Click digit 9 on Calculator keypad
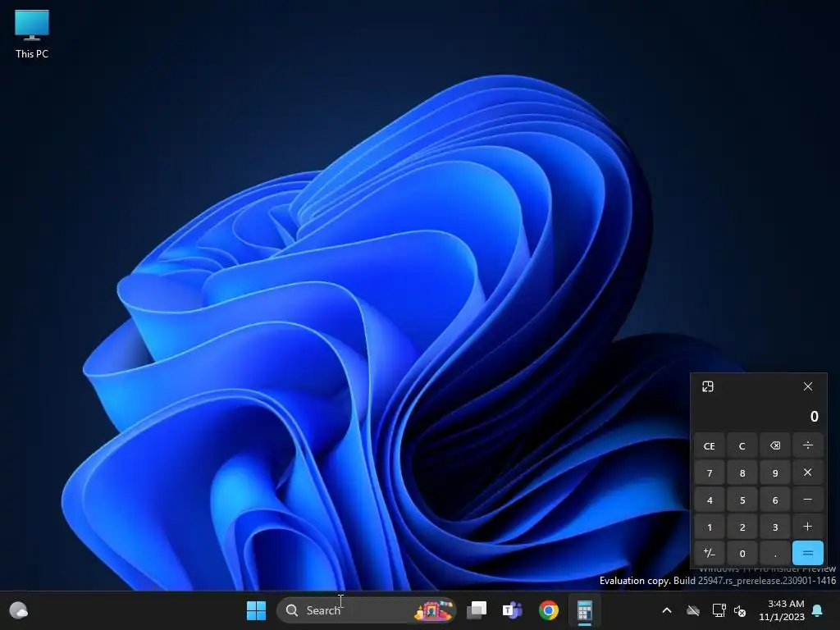 click(775, 472)
